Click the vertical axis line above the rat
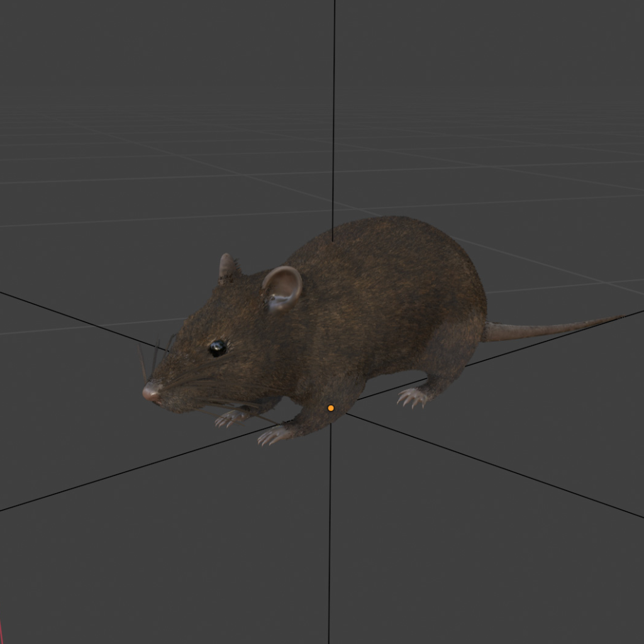The height and width of the screenshot is (644, 644). tap(334, 126)
